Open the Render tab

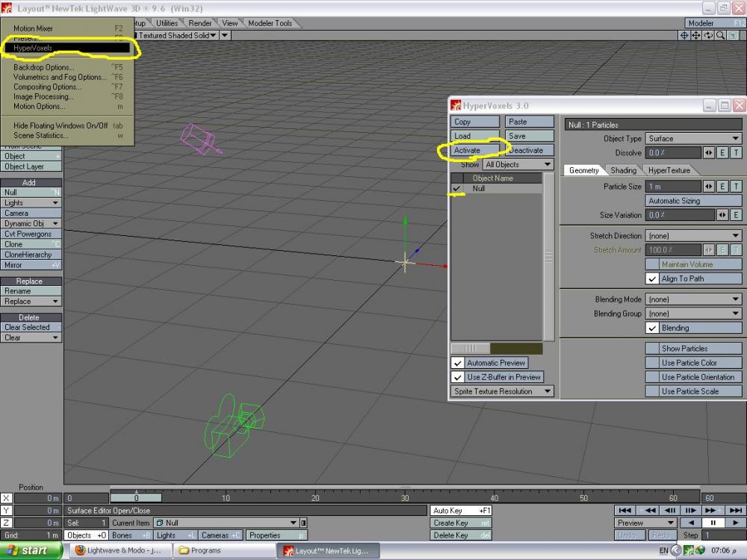pos(199,23)
